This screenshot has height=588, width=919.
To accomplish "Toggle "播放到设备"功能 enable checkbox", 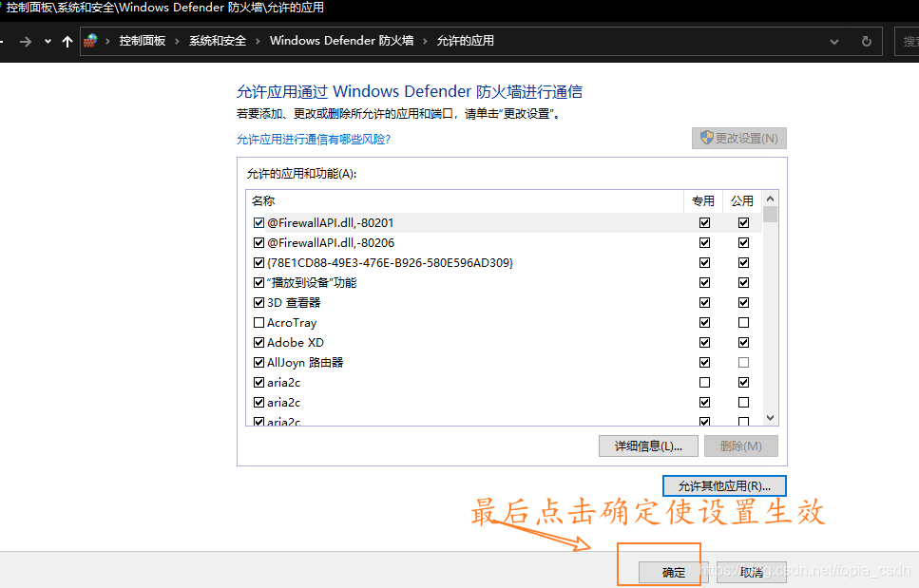I will [x=258, y=282].
